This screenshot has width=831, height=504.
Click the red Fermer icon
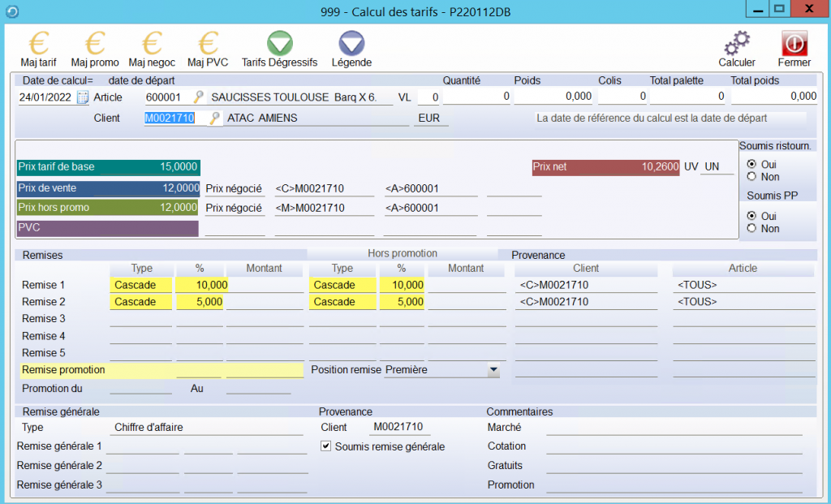[x=794, y=44]
